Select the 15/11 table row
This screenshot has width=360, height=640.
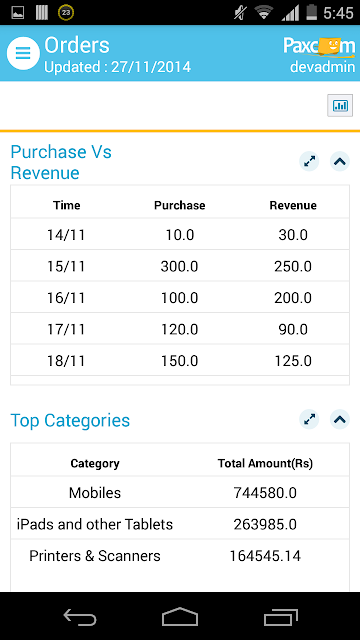point(180,267)
